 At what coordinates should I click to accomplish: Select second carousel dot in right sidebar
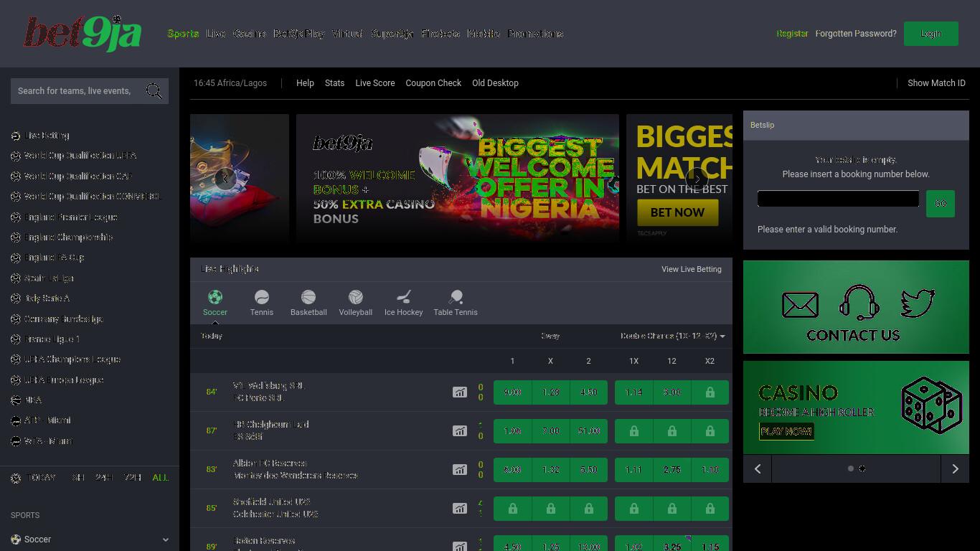(862, 468)
